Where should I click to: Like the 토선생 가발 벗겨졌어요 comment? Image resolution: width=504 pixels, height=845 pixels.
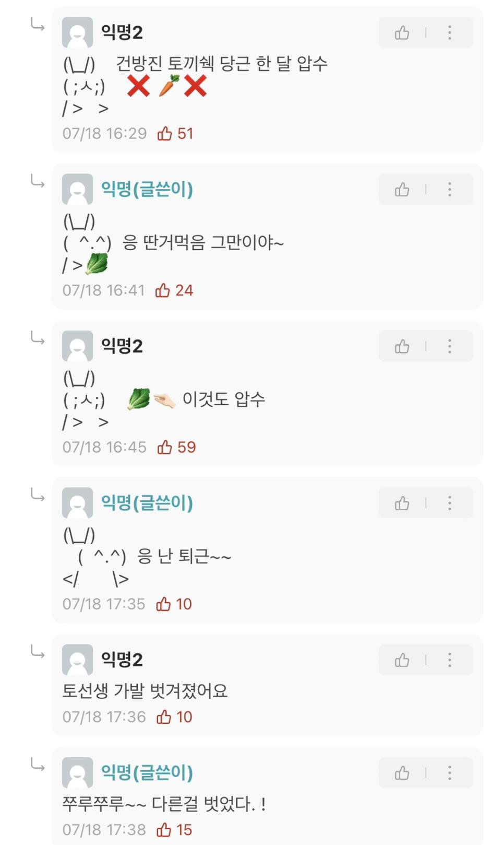click(x=402, y=660)
